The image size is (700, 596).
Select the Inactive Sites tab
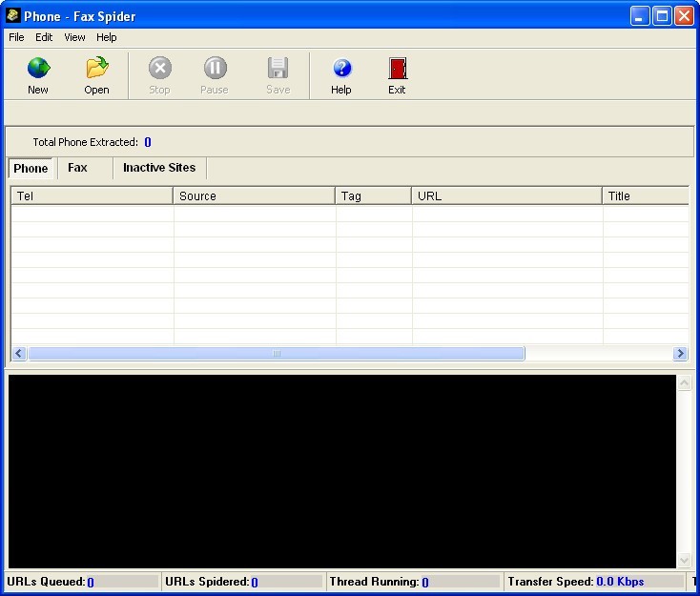pyautogui.click(x=159, y=168)
